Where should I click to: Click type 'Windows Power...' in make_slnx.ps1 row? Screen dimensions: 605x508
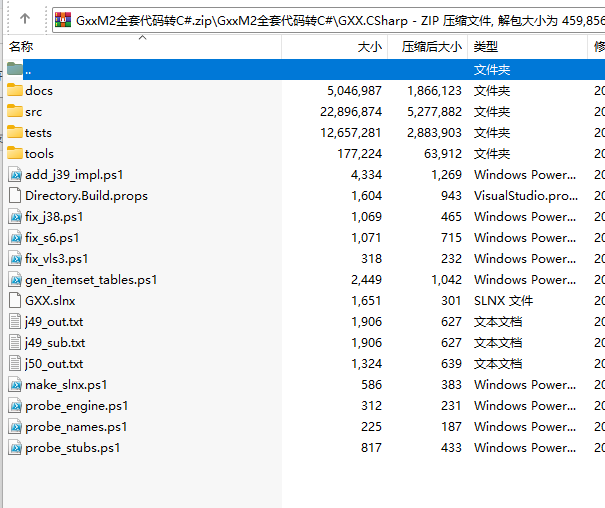[x=525, y=385]
